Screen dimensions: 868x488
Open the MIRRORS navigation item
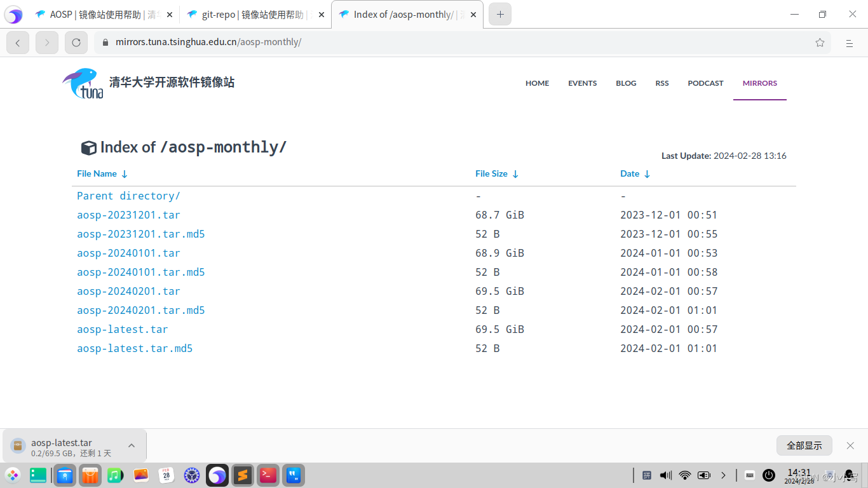click(759, 83)
